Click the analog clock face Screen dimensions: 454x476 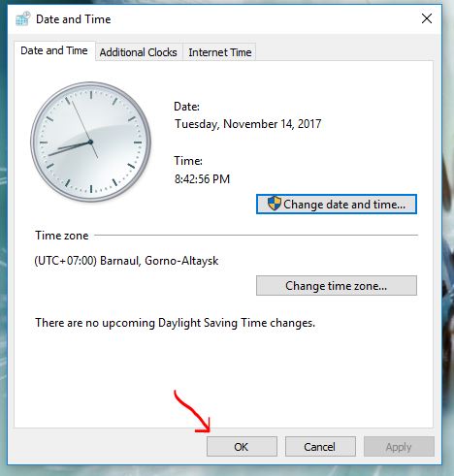91,142
